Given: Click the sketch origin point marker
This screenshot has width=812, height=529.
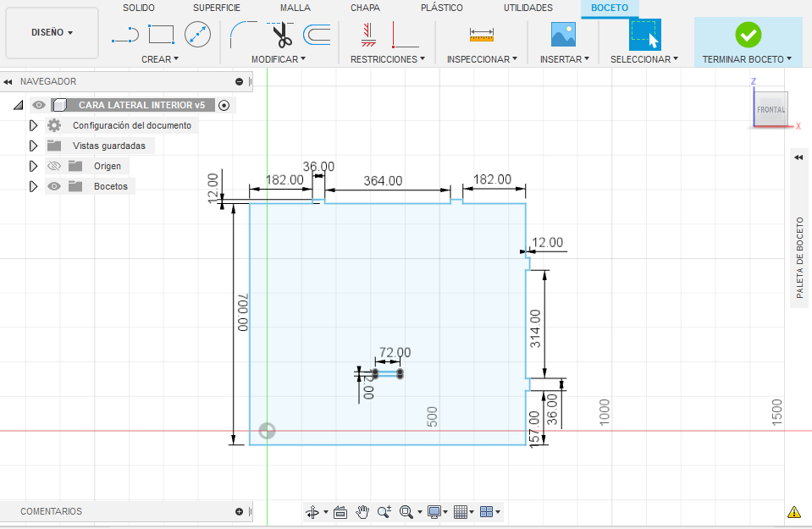Looking at the screenshot, I should pos(268,431).
